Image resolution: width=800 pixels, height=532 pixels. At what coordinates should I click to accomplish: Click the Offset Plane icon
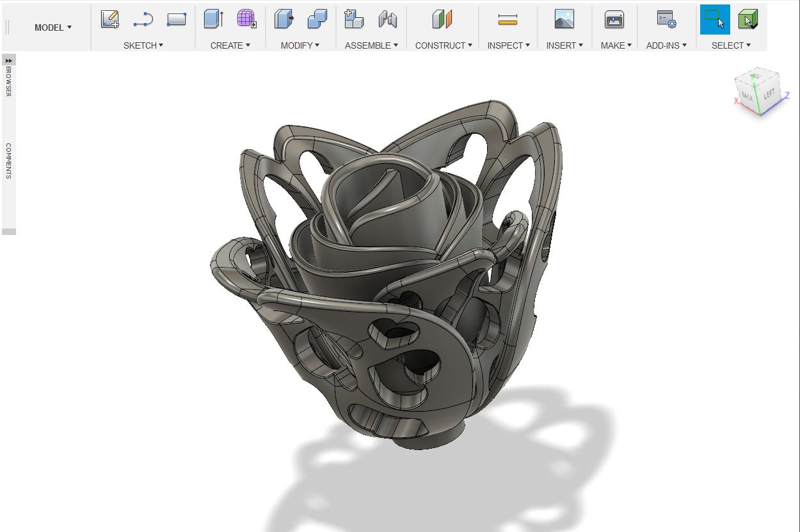[442, 19]
